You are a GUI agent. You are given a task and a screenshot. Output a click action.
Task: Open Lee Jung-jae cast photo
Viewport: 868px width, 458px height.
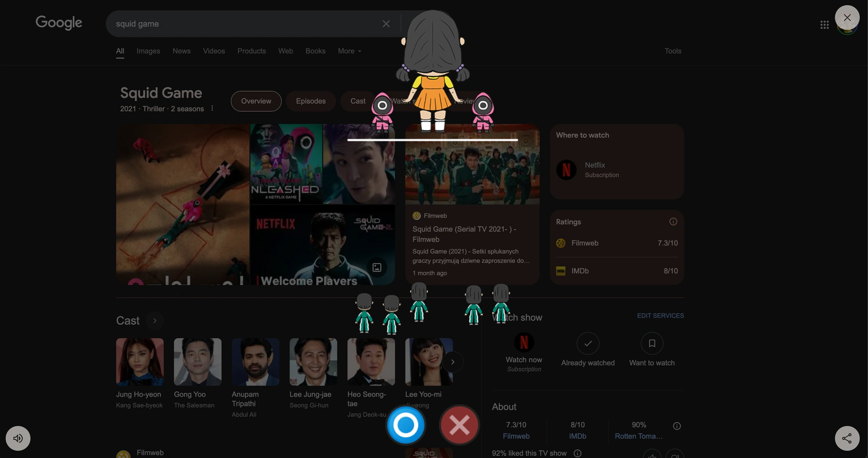313,362
